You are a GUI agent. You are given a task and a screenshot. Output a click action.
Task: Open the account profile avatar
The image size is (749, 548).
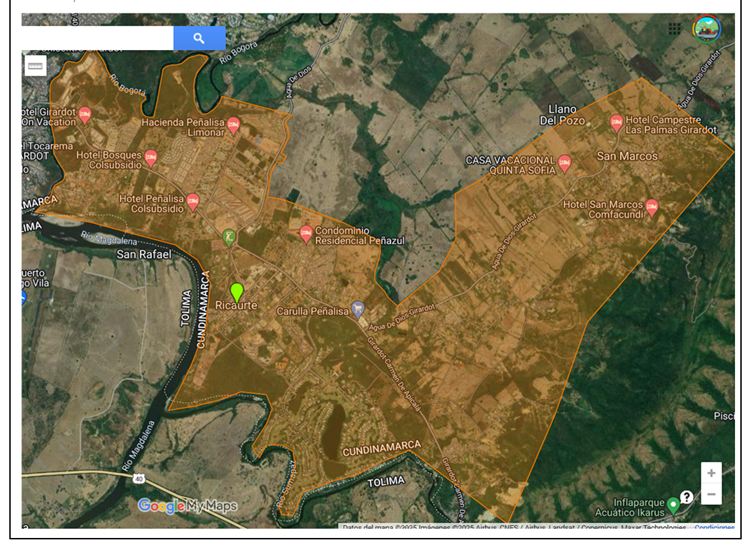click(706, 29)
